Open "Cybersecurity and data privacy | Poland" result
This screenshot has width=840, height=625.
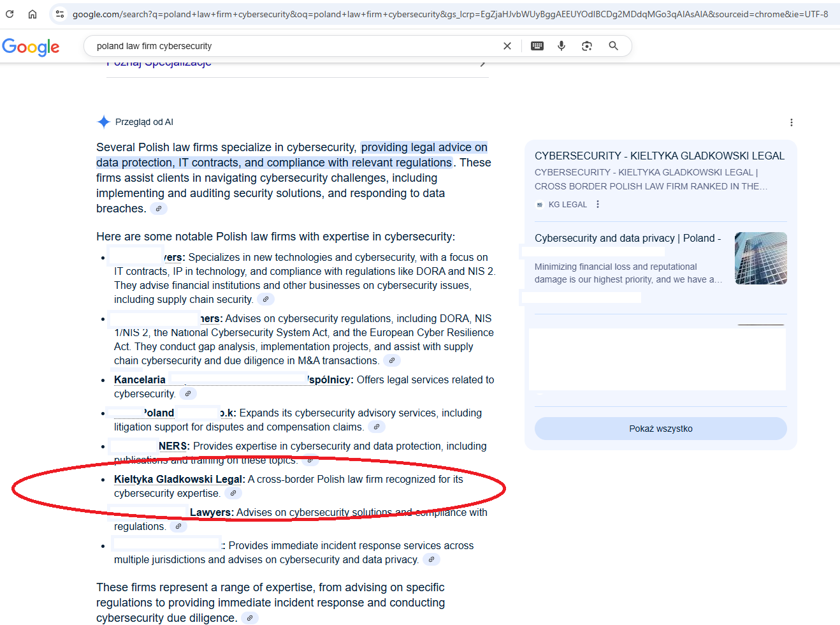[627, 238]
